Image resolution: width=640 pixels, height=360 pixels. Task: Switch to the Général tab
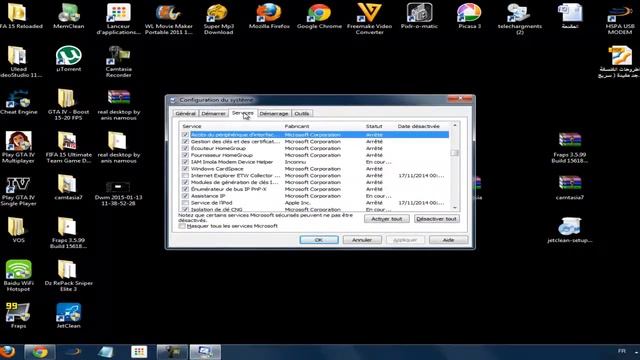pyautogui.click(x=185, y=113)
